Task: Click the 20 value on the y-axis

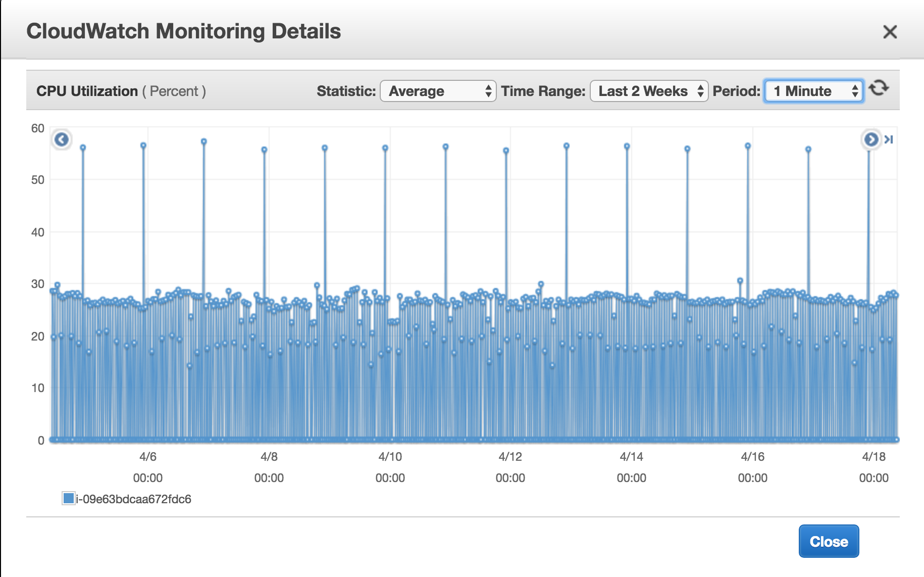Action: [x=38, y=336]
